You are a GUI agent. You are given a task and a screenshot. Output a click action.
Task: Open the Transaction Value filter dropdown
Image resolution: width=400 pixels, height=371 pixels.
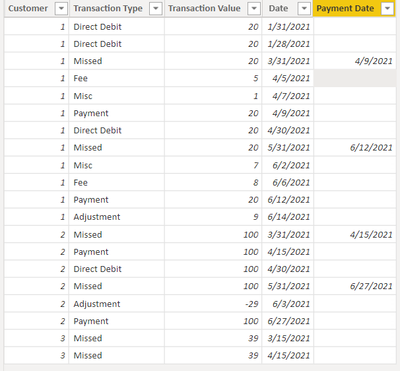[254, 9]
